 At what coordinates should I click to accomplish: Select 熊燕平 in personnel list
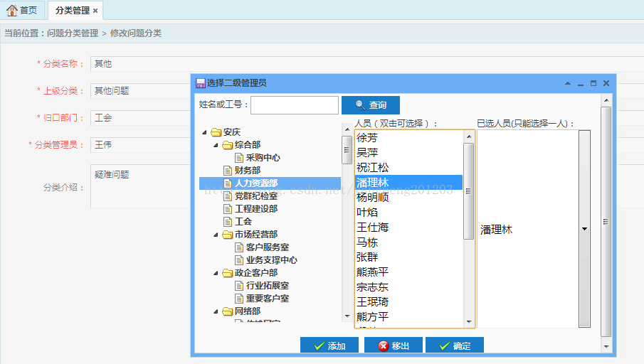[408, 272]
